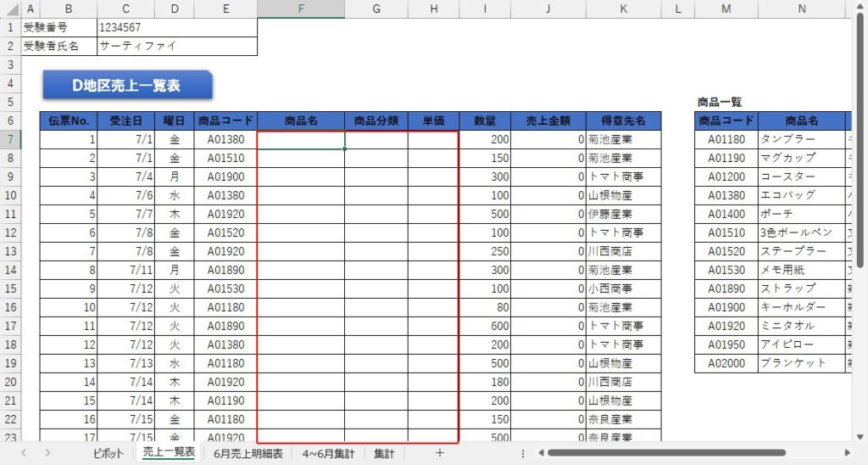Open the 6月売上明細表 sheet tab
This screenshot has height=465, width=868.
pyautogui.click(x=248, y=453)
